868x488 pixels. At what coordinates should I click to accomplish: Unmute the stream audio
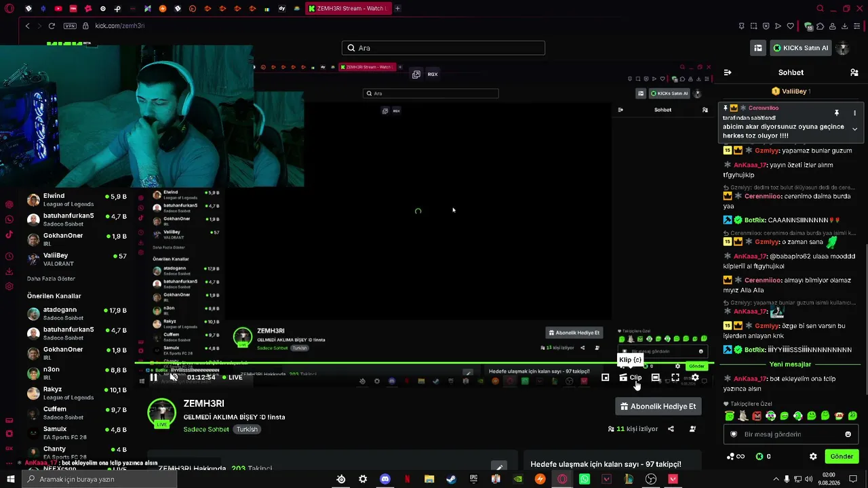(174, 378)
